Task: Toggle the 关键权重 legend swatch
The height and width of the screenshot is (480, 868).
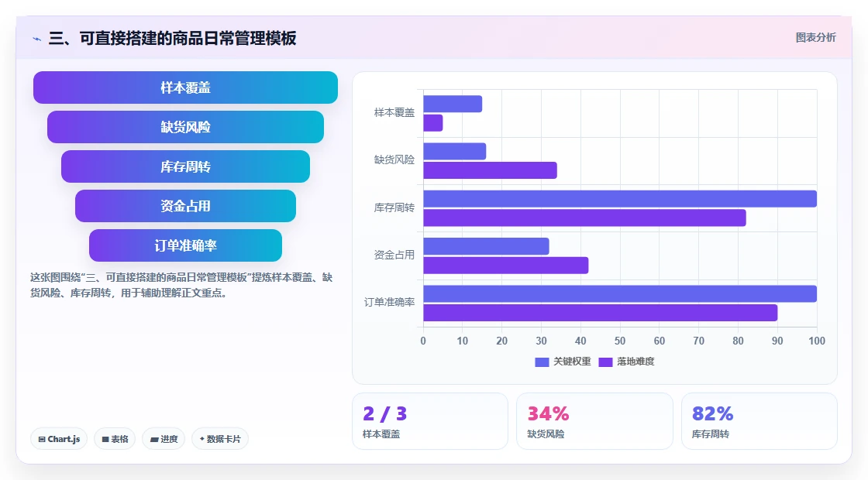Action: [x=542, y=362]
